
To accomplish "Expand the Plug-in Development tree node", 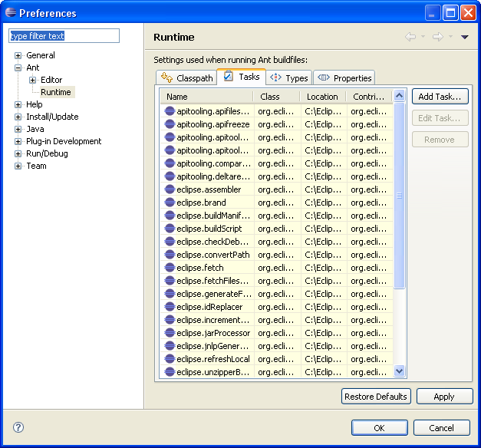I will coord(18,141).
